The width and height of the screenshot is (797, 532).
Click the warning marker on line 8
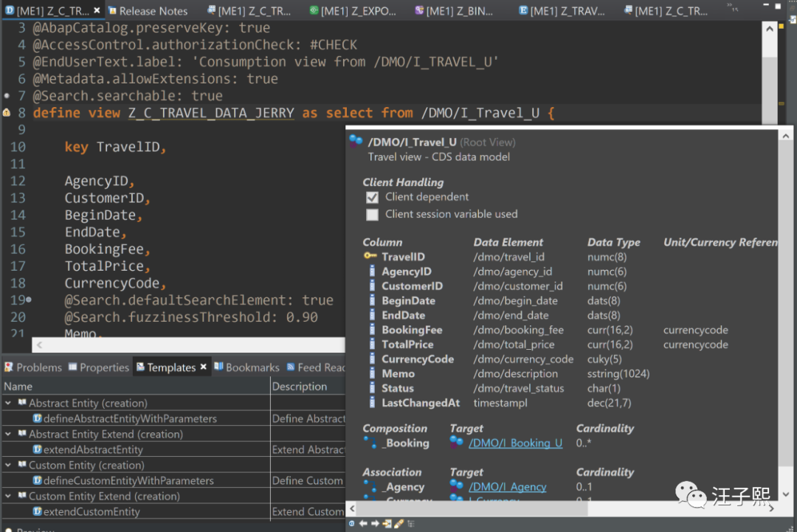tap(7, 113)
